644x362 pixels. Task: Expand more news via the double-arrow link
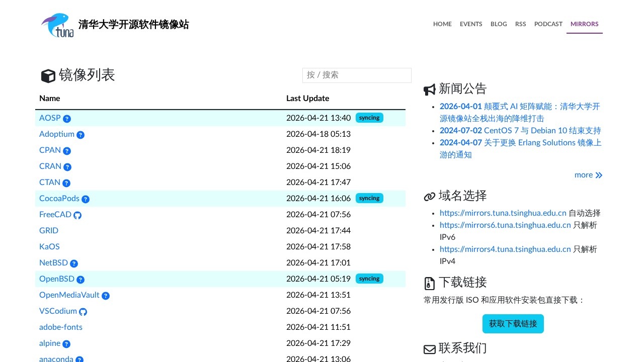coord(588,175)
